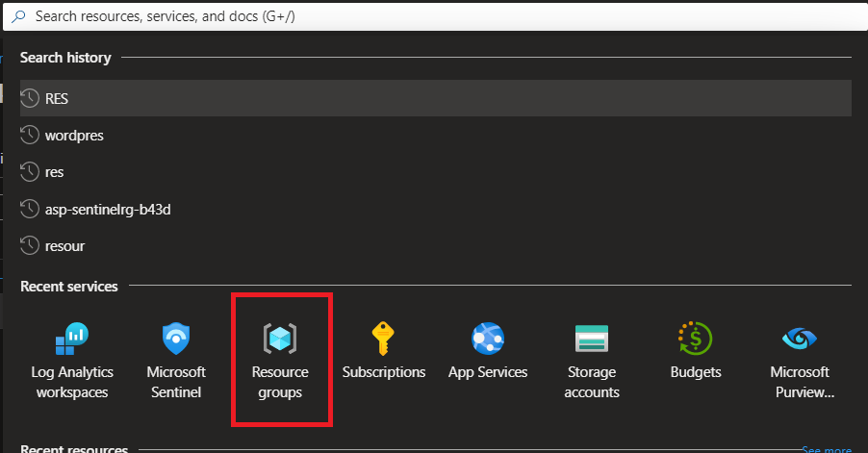Click the 'Subscriptions' label
This screenshot has height=453, width=868.
click(x=384, y=372)
